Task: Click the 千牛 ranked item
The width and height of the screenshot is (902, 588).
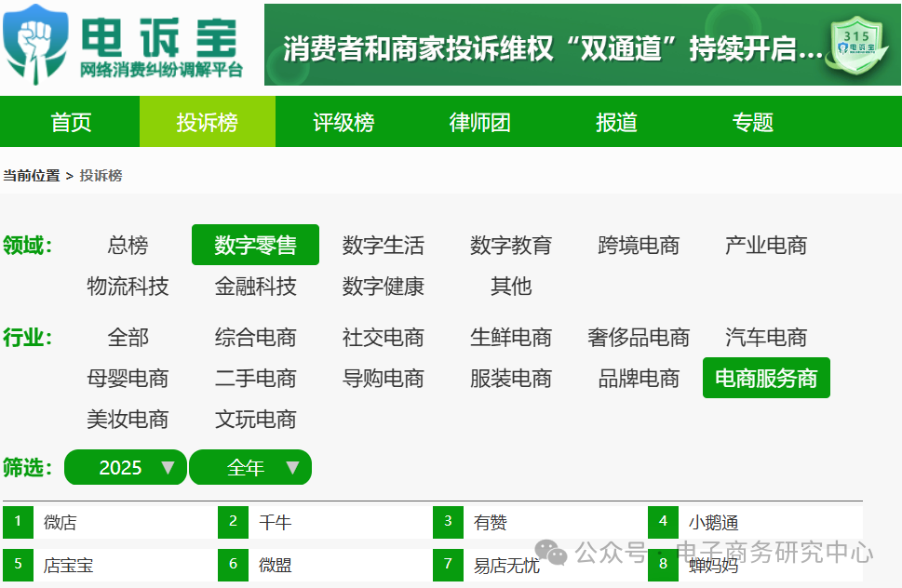Action: tap(271, 522)
